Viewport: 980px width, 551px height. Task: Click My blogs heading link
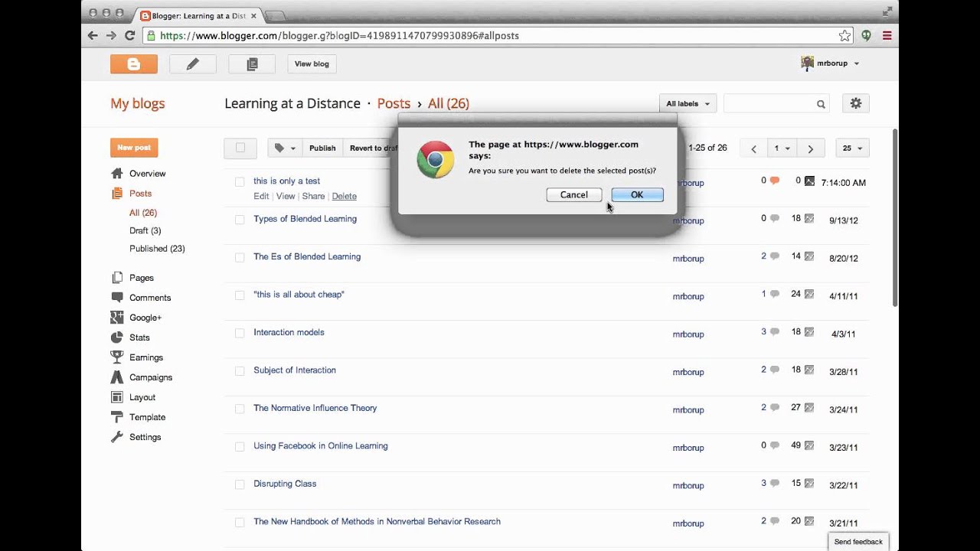[138, 103]
